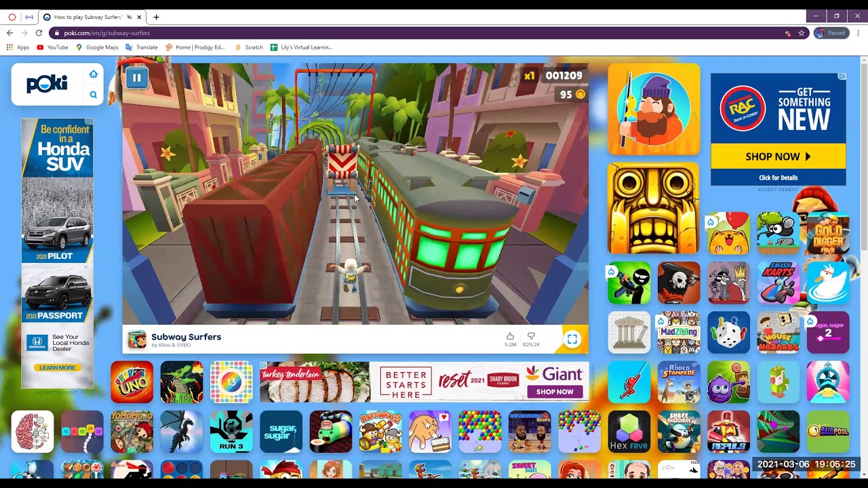Open the Smash Karts game tile
This screenshot has width=868, height=488.
tap(778, 283)
